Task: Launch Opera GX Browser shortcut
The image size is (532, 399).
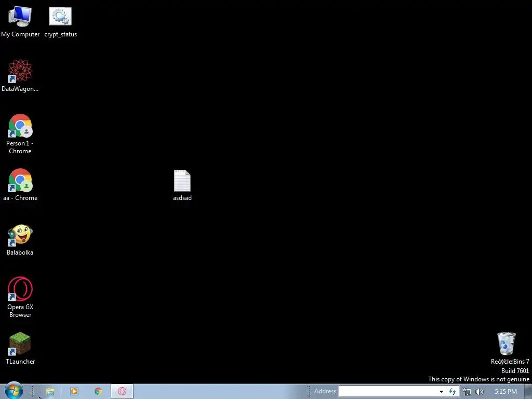Action: [20, 297]
